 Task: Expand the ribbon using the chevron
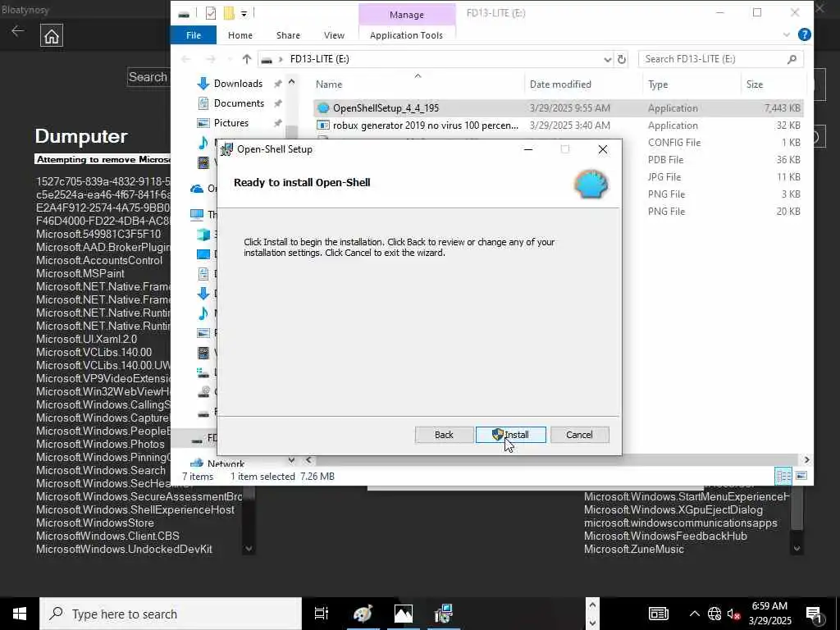787,34
